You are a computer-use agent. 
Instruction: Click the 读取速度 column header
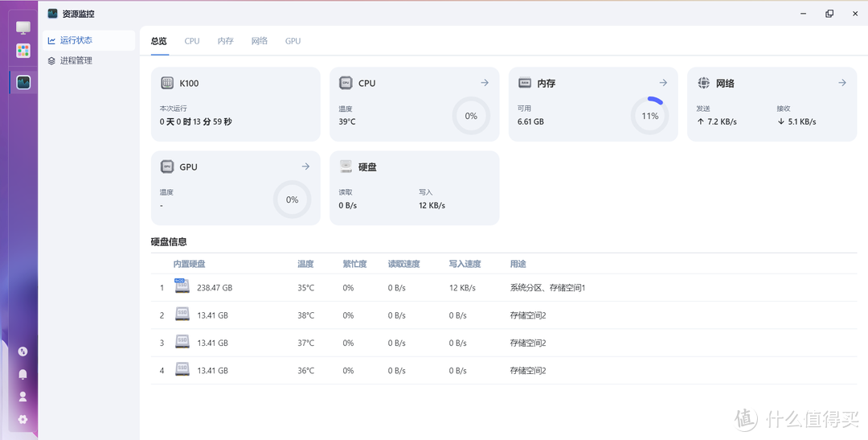403,265
